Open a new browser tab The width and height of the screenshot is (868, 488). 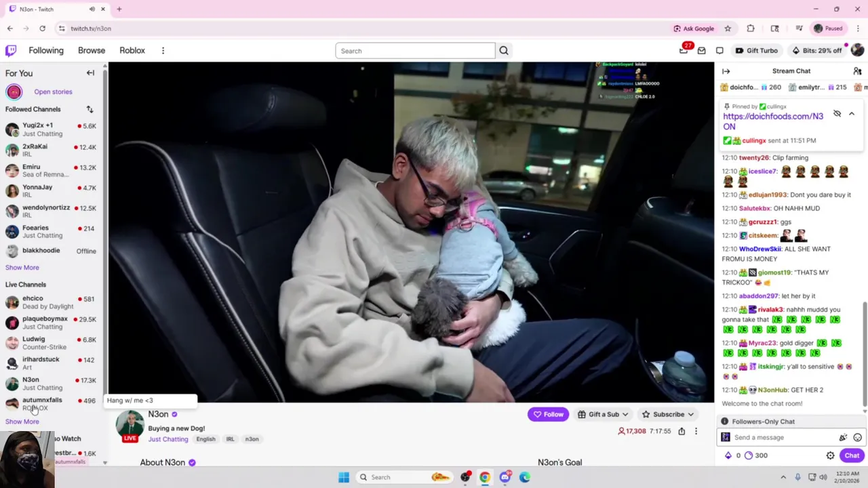119,9
